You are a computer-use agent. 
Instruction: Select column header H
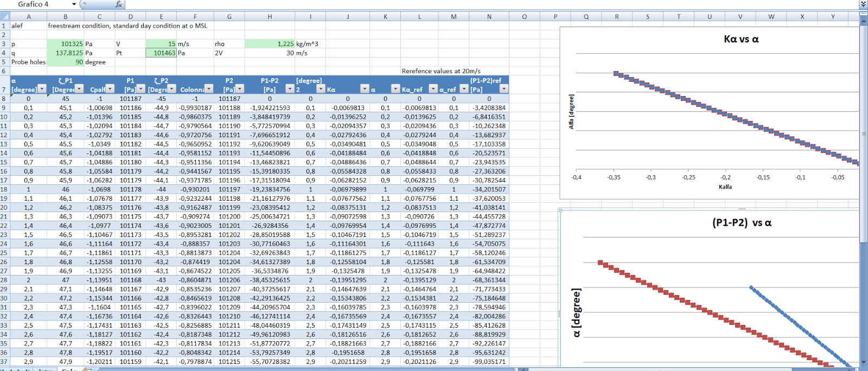pos(270,17)
